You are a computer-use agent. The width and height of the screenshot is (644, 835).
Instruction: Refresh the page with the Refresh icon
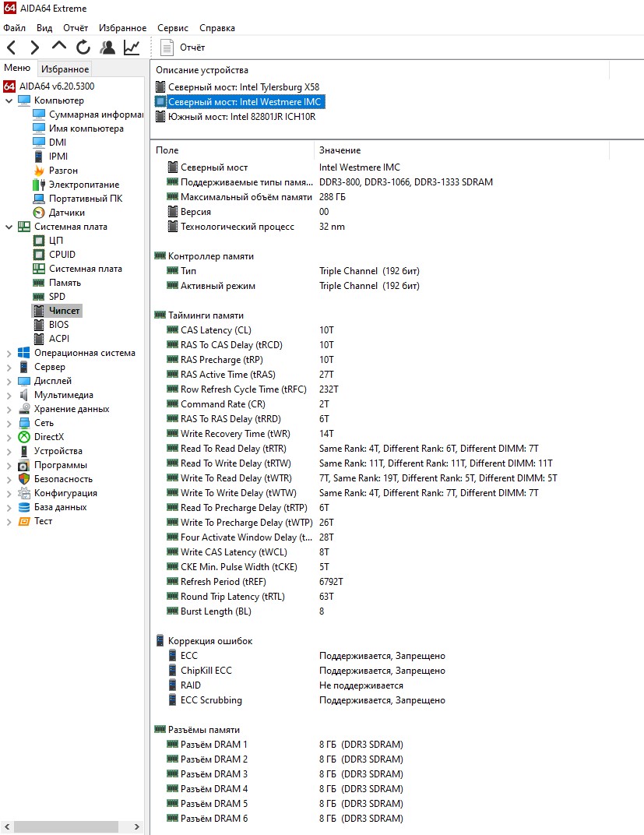tap(83, 48)
